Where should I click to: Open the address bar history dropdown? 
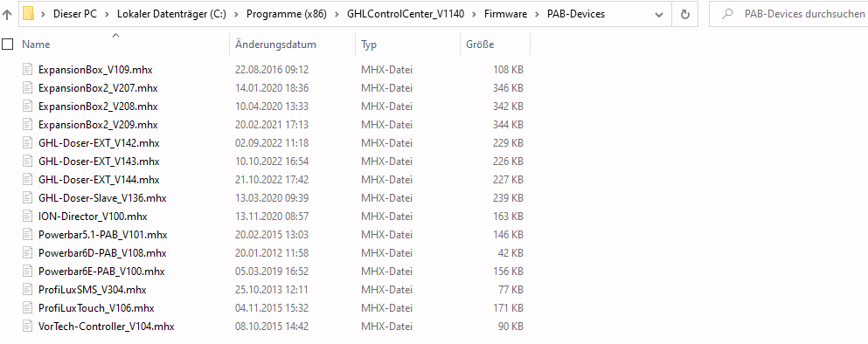click(659, 15)
